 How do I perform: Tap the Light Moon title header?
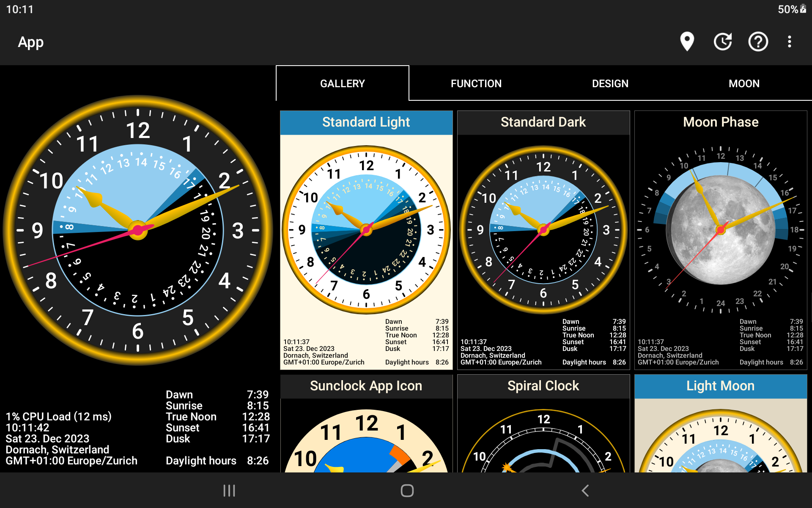pyautogui.click(x=721, y=386)
